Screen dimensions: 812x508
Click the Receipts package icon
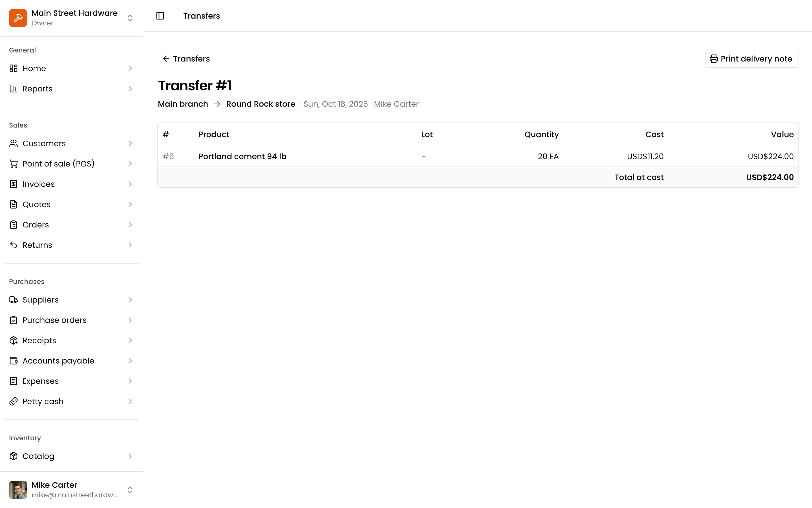coord(14,340)
